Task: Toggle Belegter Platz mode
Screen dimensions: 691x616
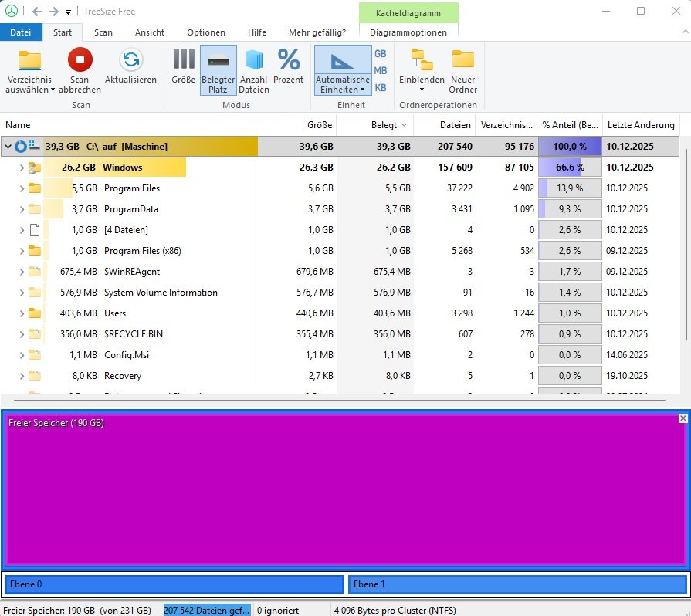Action: click(x=218, y=70)
